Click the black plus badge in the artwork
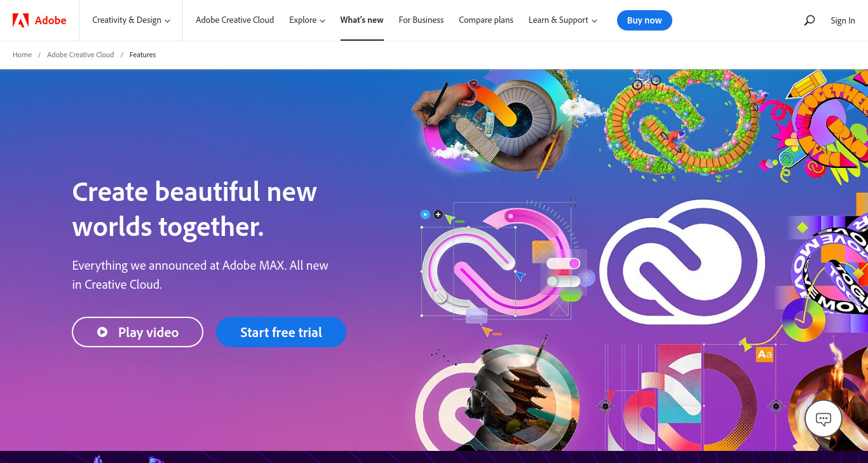This screenshot has width=868, height=463. pos(438,214)
